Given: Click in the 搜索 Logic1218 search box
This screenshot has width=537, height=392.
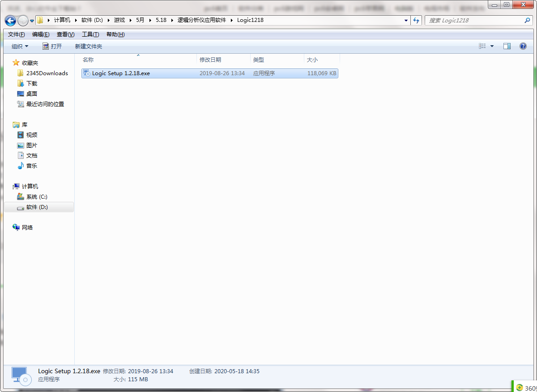Looking at the screenshot, I should (474, 21).
